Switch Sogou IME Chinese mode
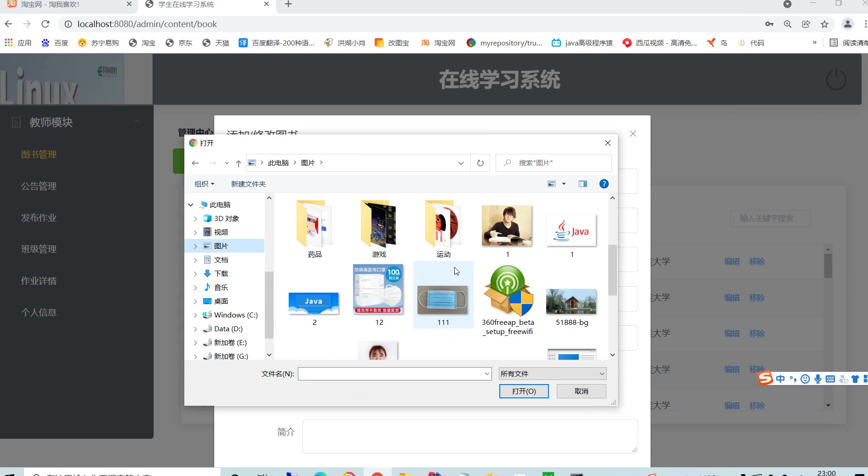 (780, 379)
